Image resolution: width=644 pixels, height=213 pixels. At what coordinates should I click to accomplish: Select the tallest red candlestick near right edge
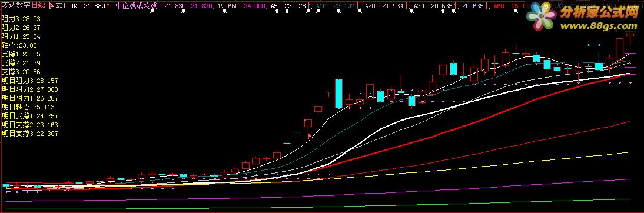click(620, 49)
